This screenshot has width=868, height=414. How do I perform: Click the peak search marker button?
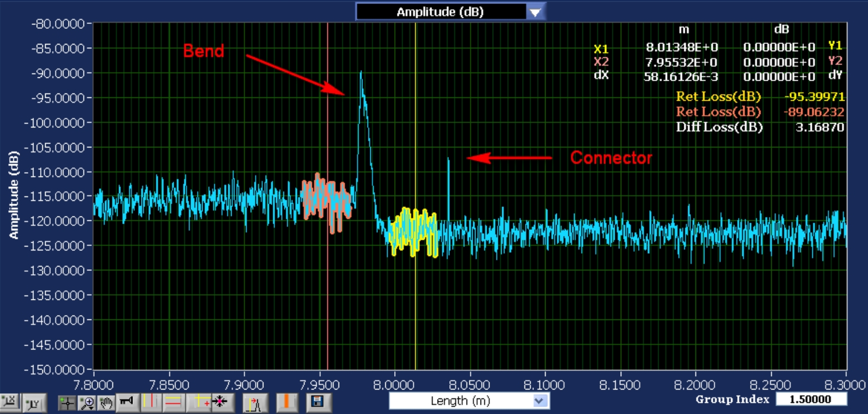[255, 402]
